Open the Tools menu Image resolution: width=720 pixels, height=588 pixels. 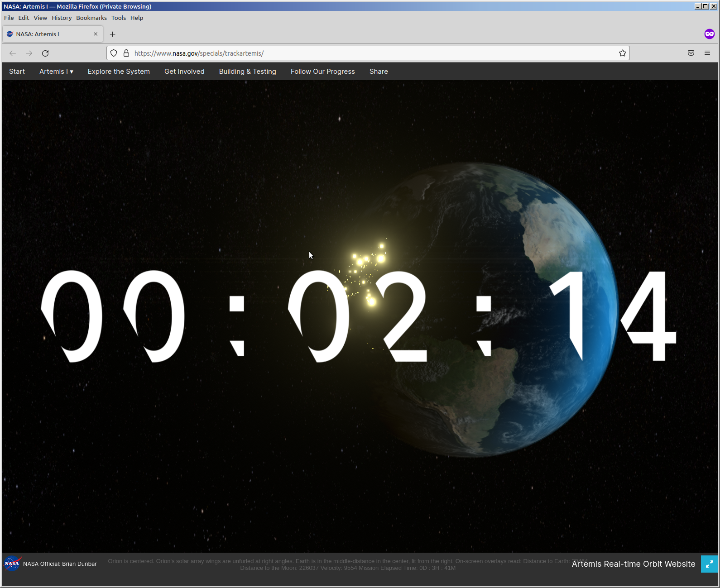pyautogui.click(x=119, y=18)
